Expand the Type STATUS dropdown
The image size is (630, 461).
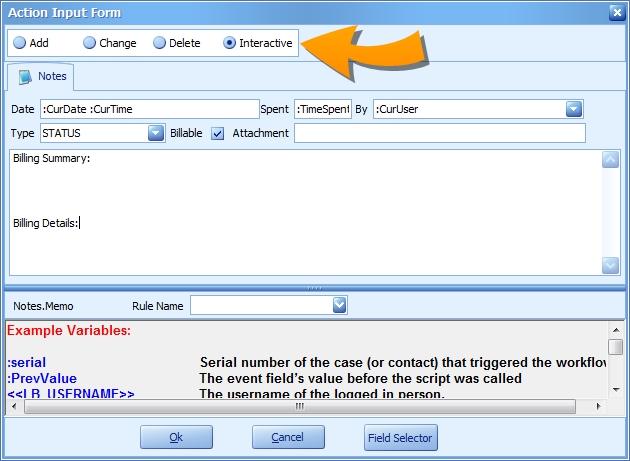[x=156, y=133]
